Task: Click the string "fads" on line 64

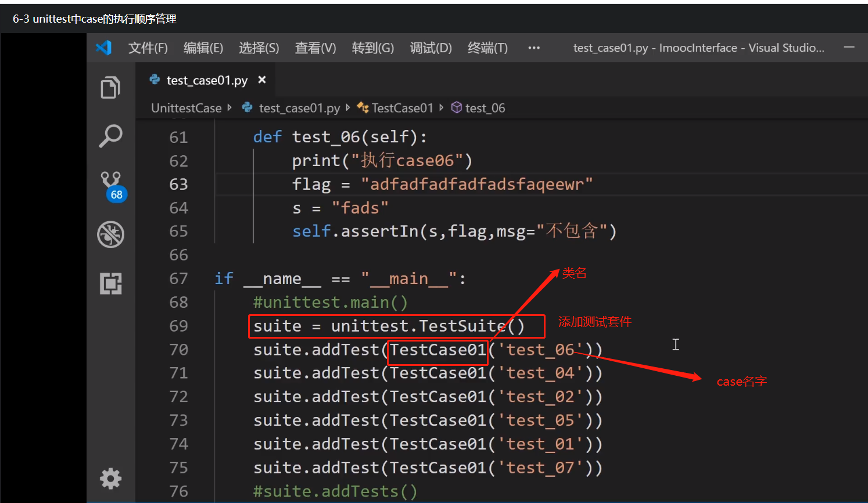Action: click(x=360, y=208)
